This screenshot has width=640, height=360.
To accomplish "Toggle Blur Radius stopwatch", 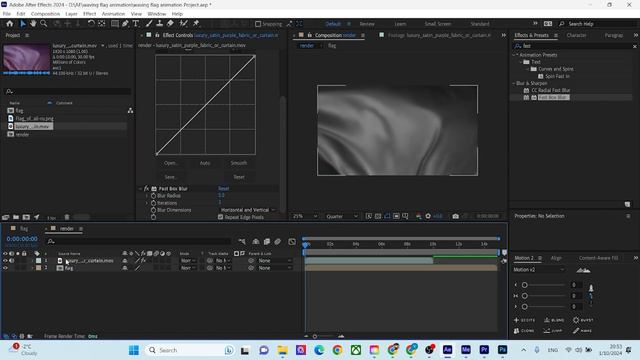I will [x=153, y=196].
